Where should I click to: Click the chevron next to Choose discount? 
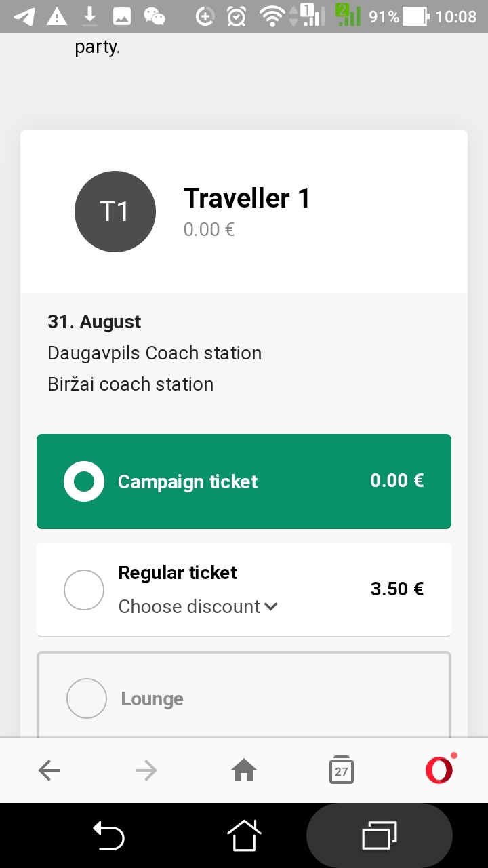[271, 606]
